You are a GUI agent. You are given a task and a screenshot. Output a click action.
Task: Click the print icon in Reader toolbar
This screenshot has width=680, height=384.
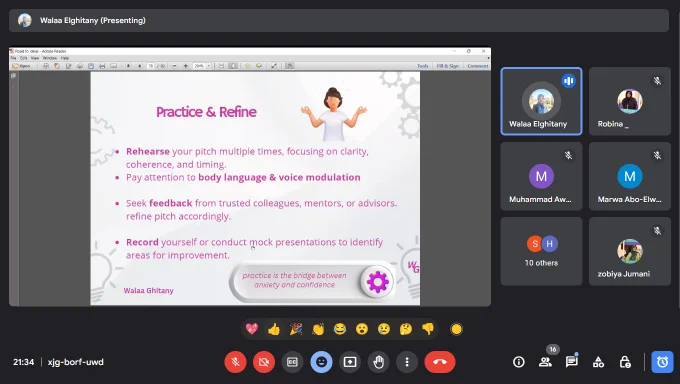pyautogui.click(x=102, y=66)
